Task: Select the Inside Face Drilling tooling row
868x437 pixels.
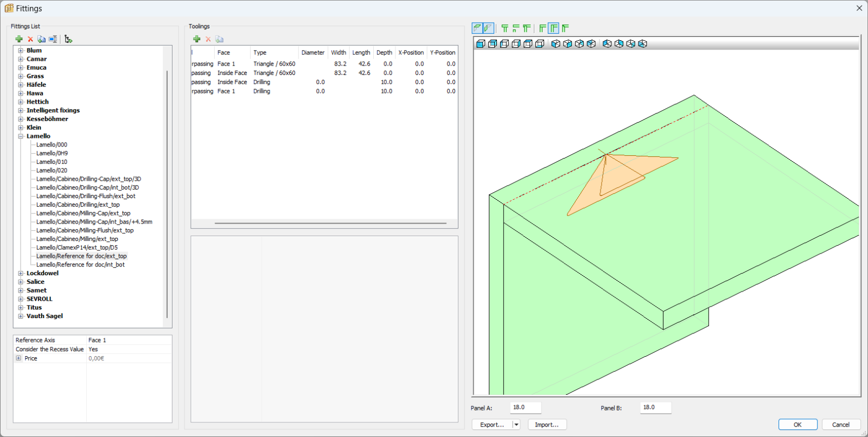Action: pyautogui.click(x=324, y=83)
